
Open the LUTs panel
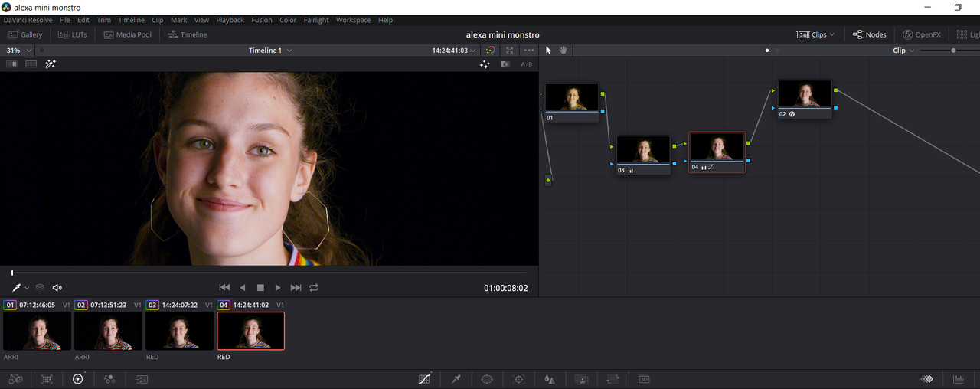73,34
